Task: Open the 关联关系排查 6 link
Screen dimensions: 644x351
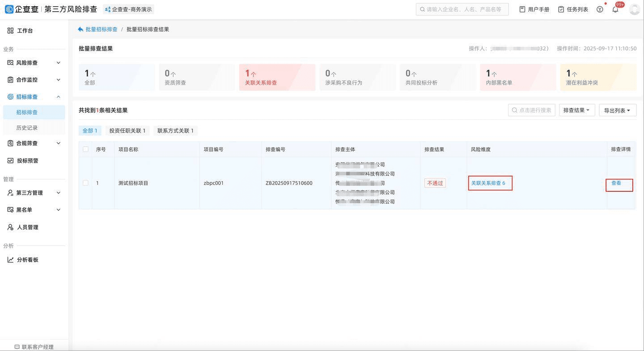Action: 488,183
